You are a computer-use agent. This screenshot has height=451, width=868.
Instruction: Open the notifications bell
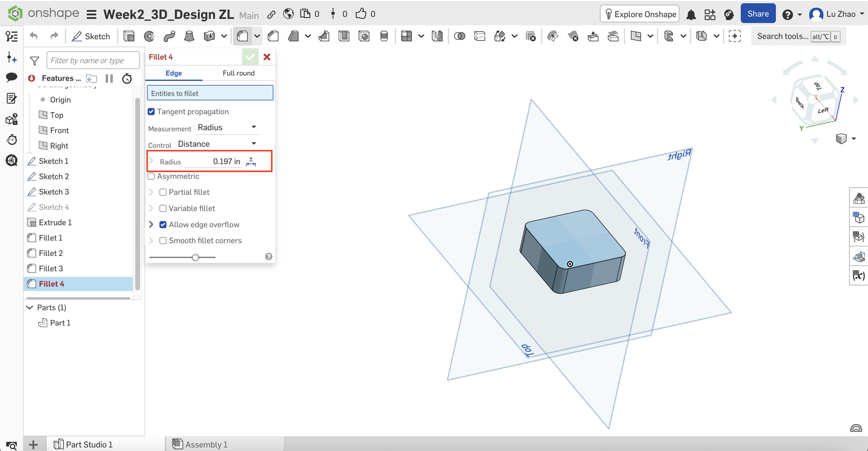[691, 15]
